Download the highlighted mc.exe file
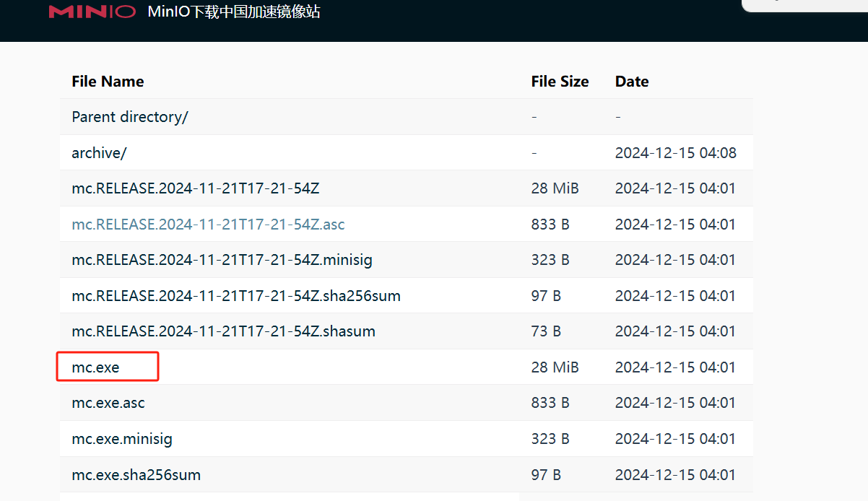The height and width of the screenshot is (501, 868). 95,367
